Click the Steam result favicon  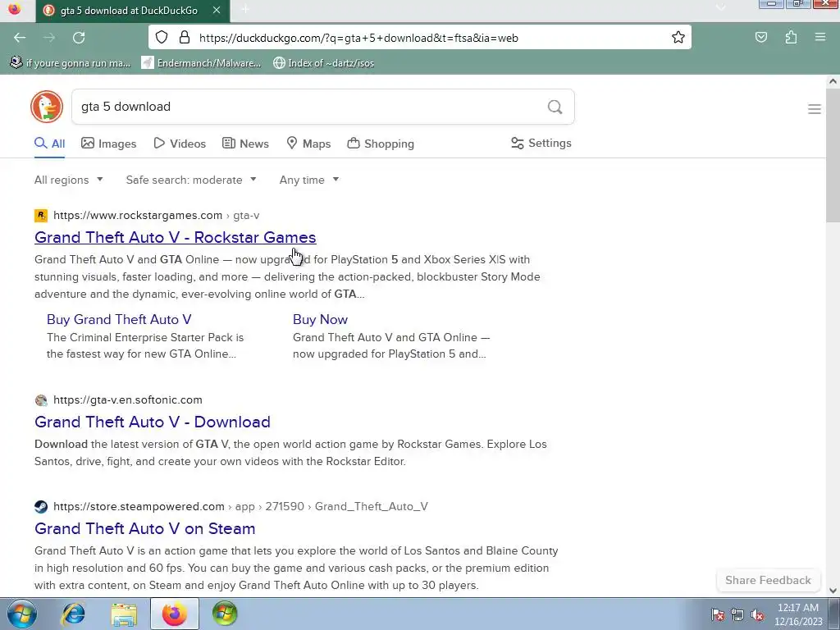point(41,507)
